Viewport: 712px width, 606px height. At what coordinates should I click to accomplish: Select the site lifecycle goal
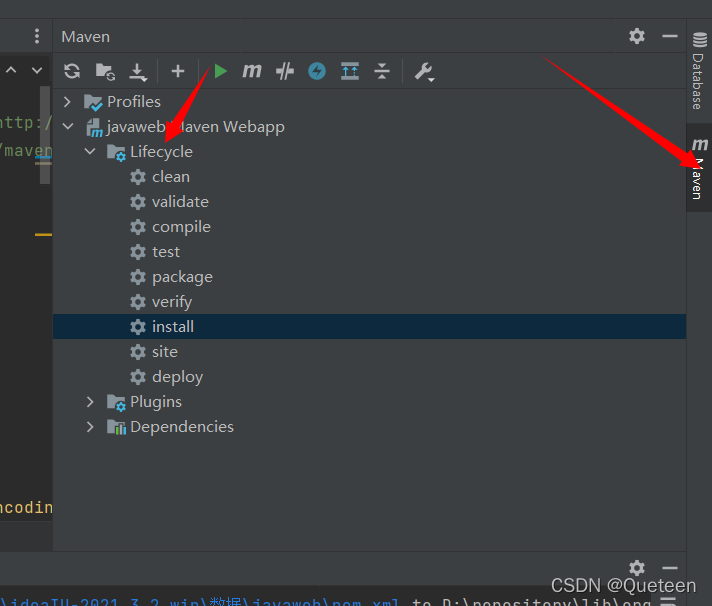pos(154,352)
